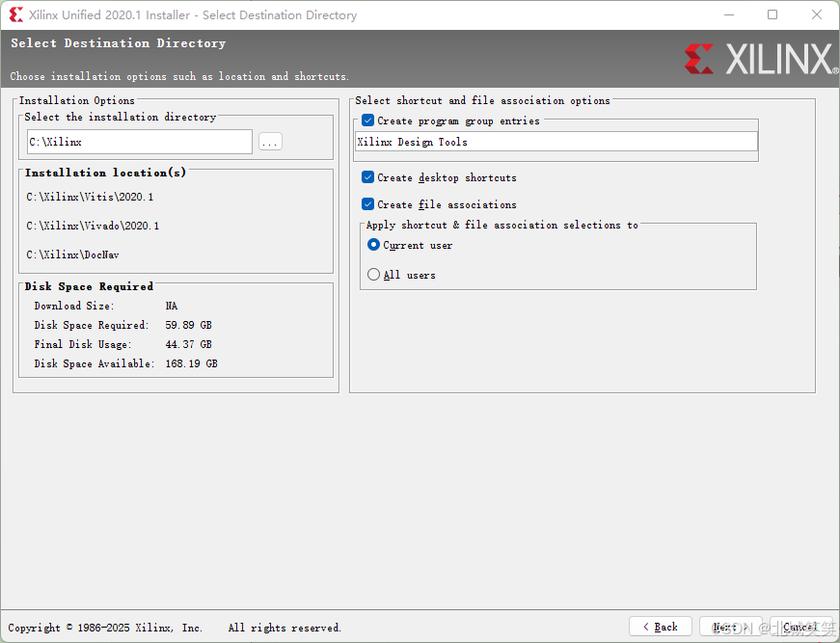Viewport: 840px width, 643px height.
Task: Open the browse directory "..." button
Action: point(270,142)
